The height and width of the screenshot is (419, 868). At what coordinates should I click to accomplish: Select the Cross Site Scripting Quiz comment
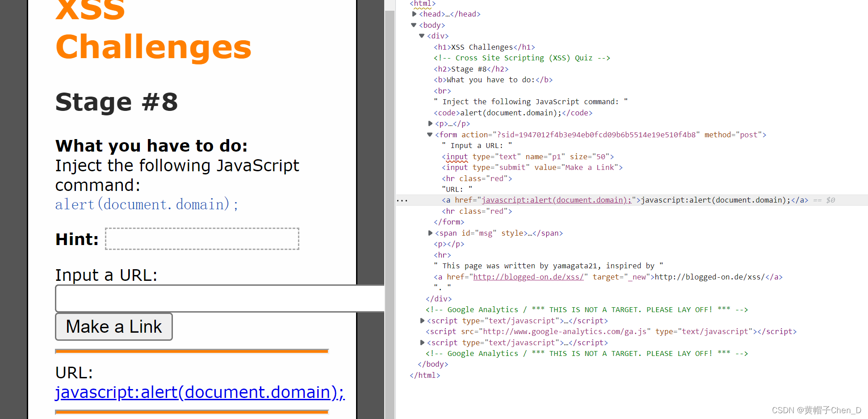click(x=522, y=58)
